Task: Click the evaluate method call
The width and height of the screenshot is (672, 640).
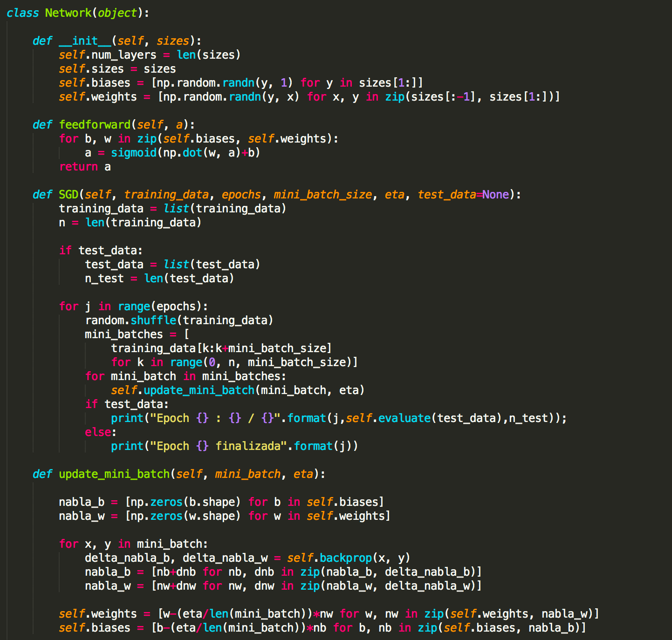Action: 404,418
